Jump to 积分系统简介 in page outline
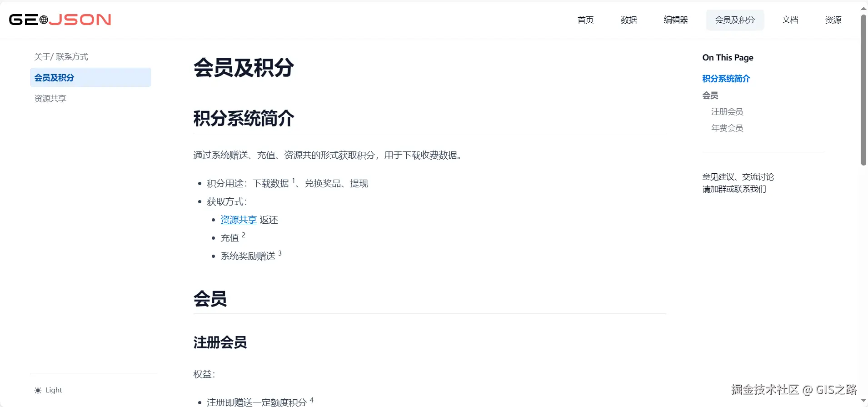Viewport: 868px width, 407px height. click(x=726, y=79)
